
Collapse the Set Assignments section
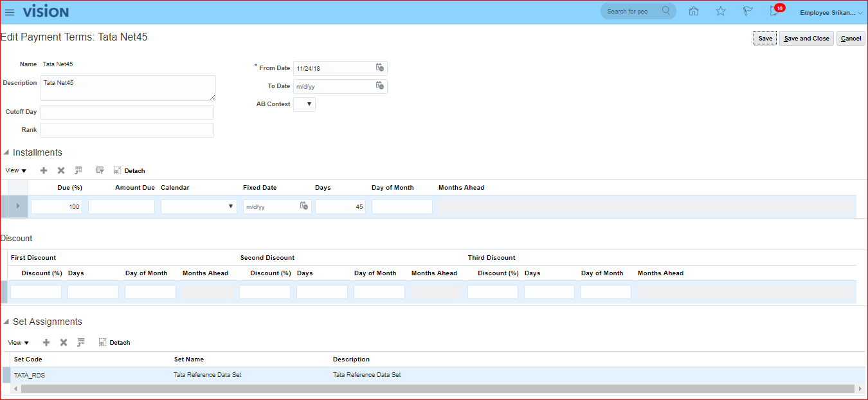point(6,322)
